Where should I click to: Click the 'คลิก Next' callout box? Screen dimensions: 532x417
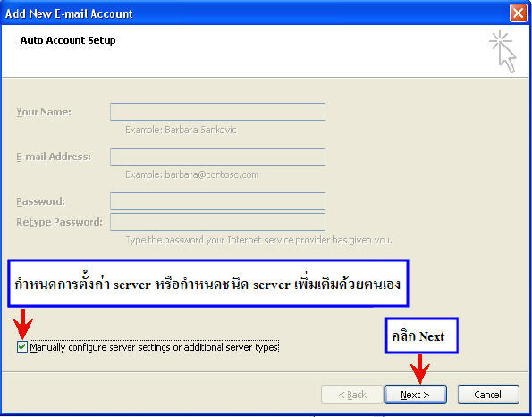click(422, 336)
